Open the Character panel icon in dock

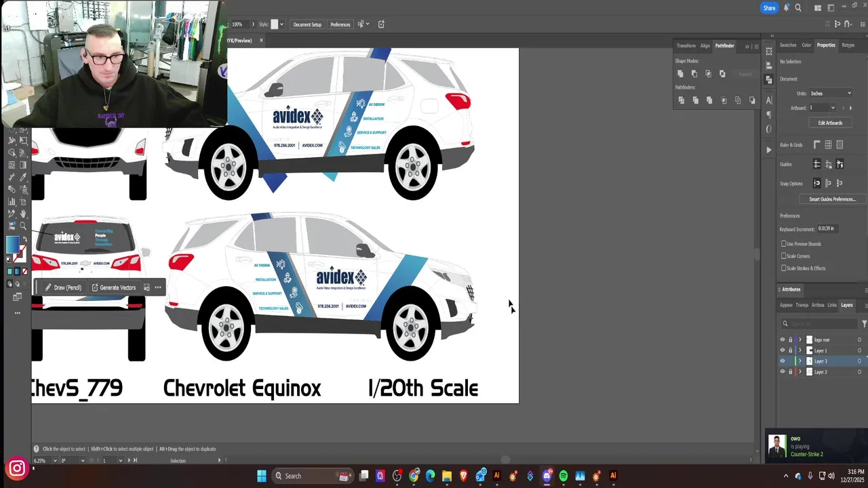(x=769, y=100)
